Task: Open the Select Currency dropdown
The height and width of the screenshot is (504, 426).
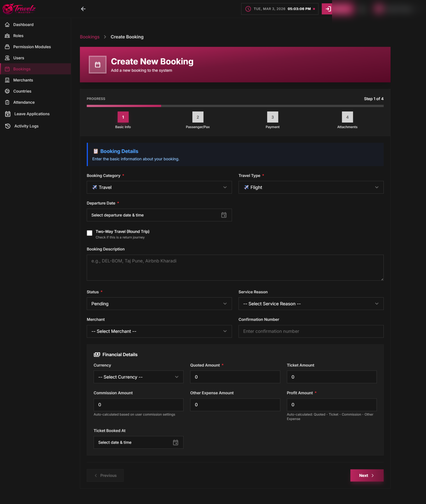Action: (x=138, y=377)
